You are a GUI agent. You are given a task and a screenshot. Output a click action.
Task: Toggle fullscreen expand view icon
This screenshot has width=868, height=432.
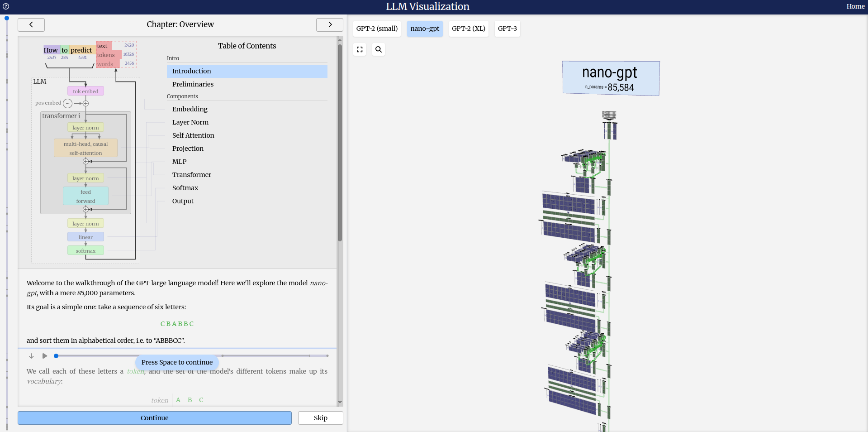click(x=360, y=49)
